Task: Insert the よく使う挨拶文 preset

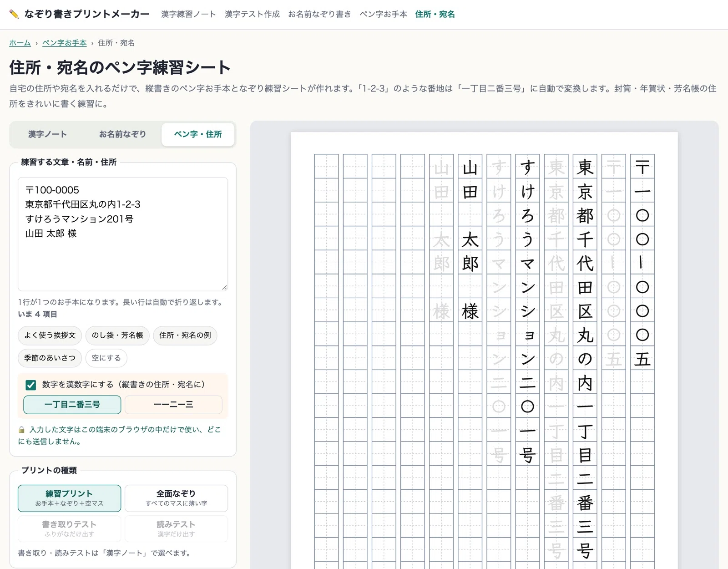Action: coord(50,335)
